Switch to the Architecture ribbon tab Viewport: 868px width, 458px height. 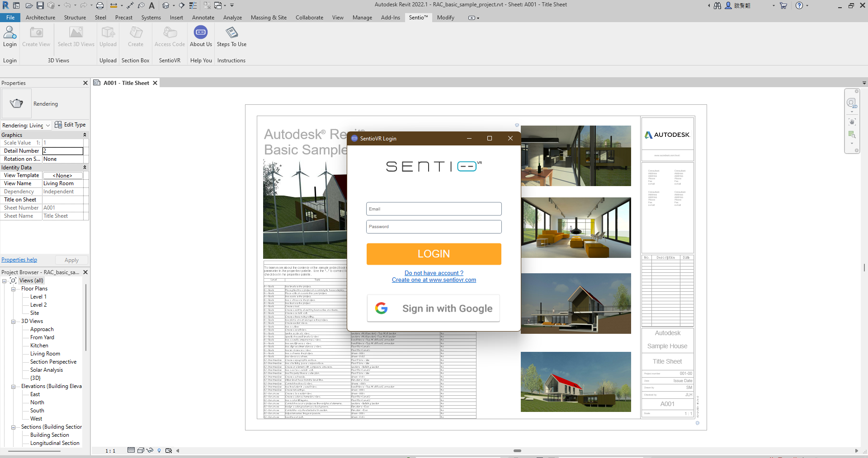click(40, 18)
